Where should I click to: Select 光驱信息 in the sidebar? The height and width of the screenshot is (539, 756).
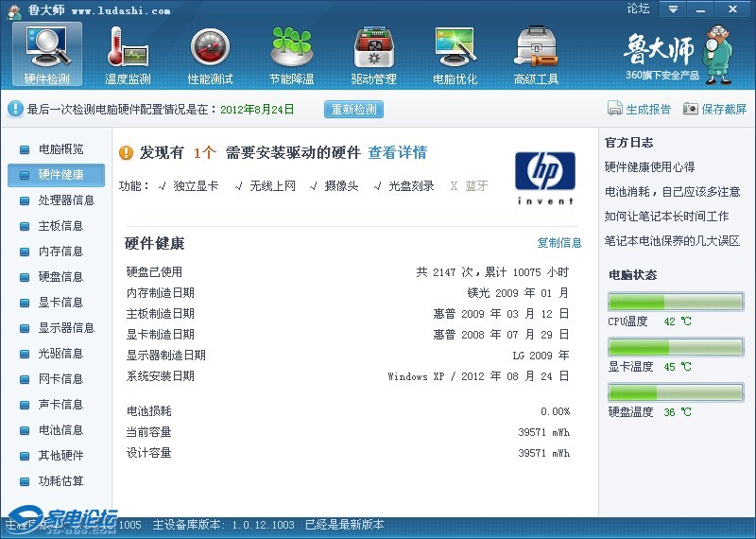coord(56,354)
